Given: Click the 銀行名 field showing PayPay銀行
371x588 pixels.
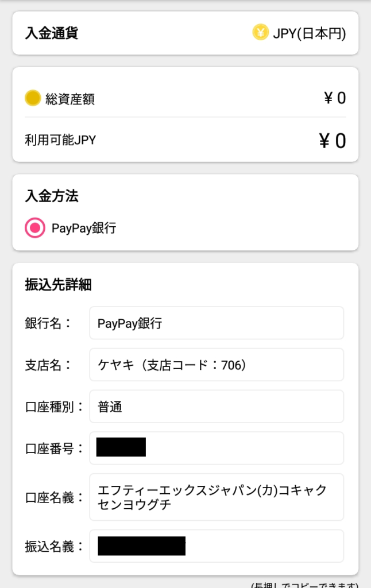Looking at the screenshot, I should [216, 323].
